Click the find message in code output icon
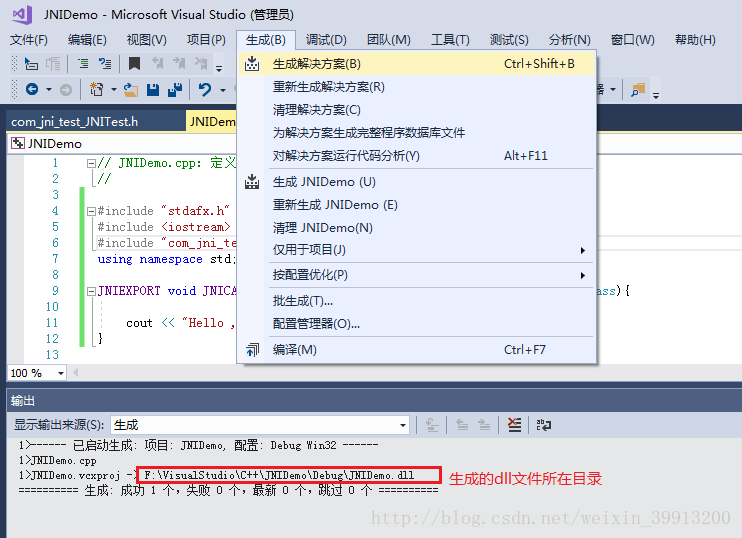This screenshot has height=538, width=742. point(432,425)
